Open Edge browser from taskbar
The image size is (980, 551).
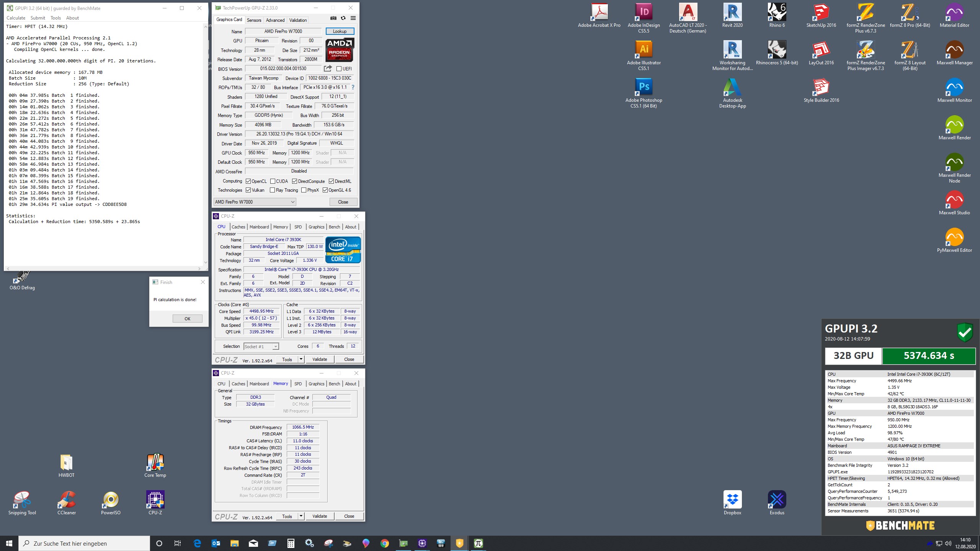pos(197,543)
